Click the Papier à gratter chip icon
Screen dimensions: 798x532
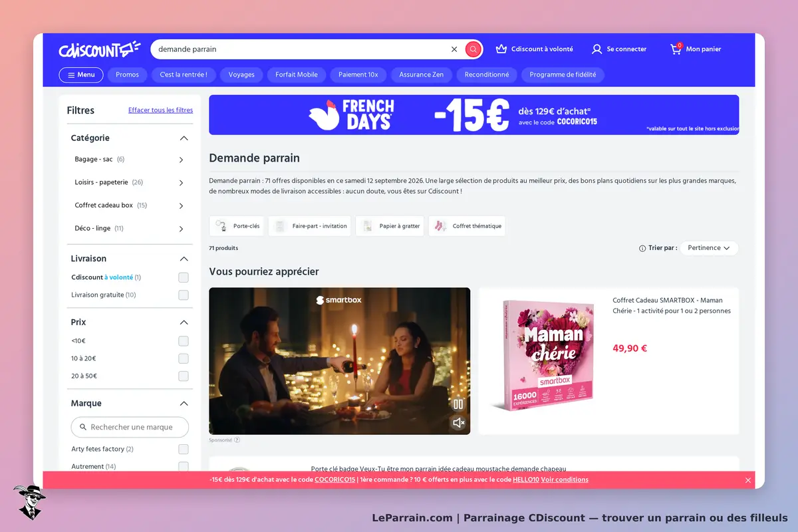tap(368, 226)
